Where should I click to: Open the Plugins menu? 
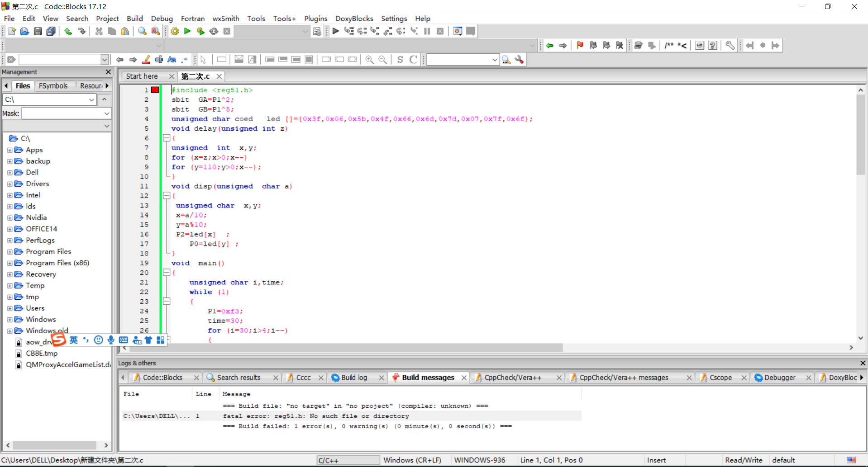[x=315, y=19]
